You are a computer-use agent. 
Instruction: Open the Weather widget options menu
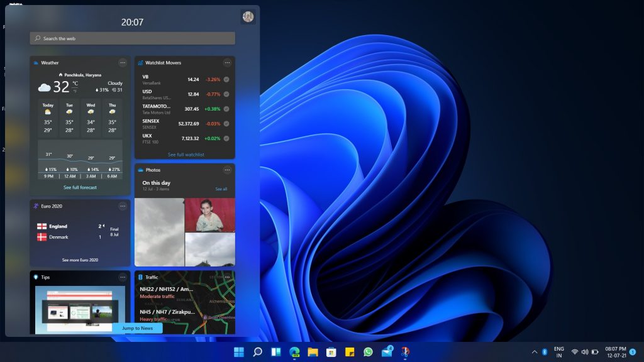click(x=123, y=63)
